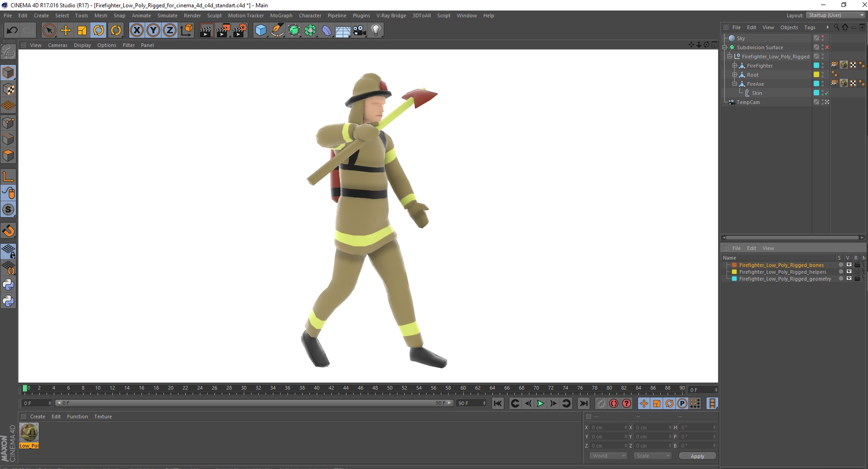Go to end of animation
Screen dimensions: 868x469
[583, 403]
